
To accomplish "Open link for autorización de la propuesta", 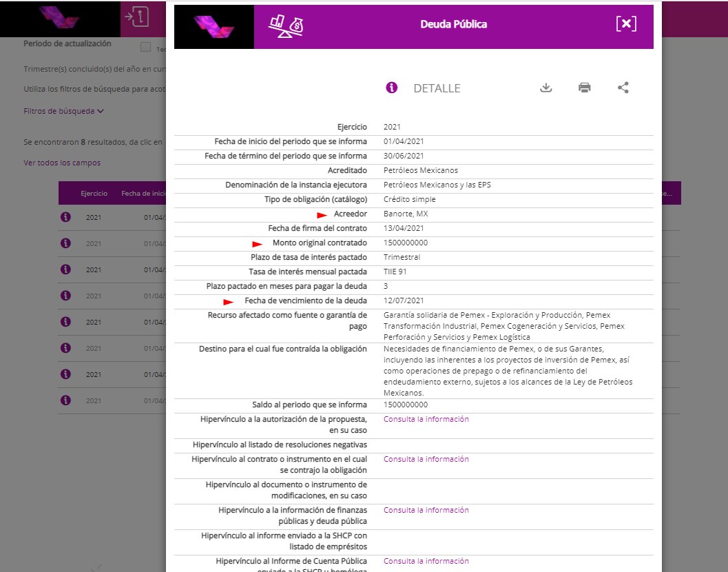I will pos(426,419).
